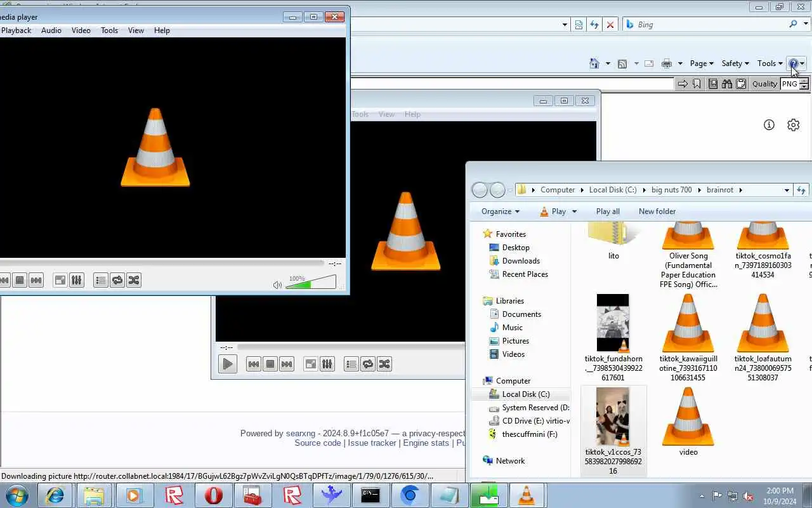Open the page settings gear icon
Screen dimensions: 812x508
[x=793, y=125]
